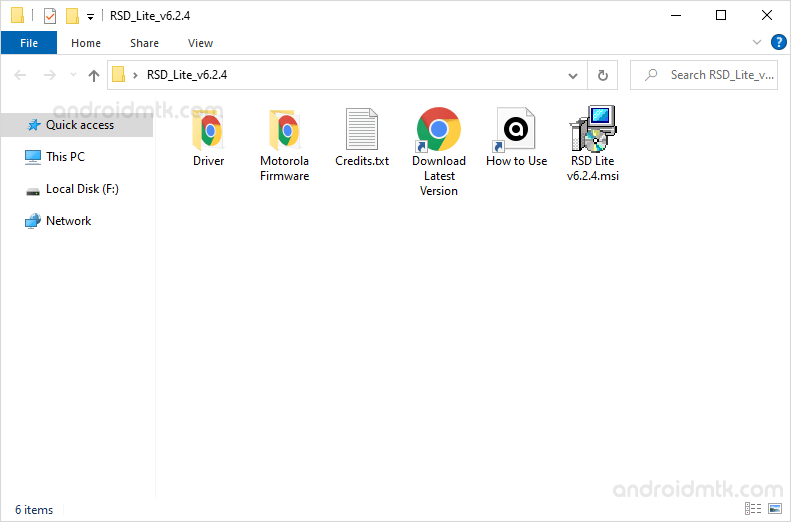Screen dimensions: 791x522
Task: Select Quick access in the navigation pane
Action: click(x=77, y=125)
